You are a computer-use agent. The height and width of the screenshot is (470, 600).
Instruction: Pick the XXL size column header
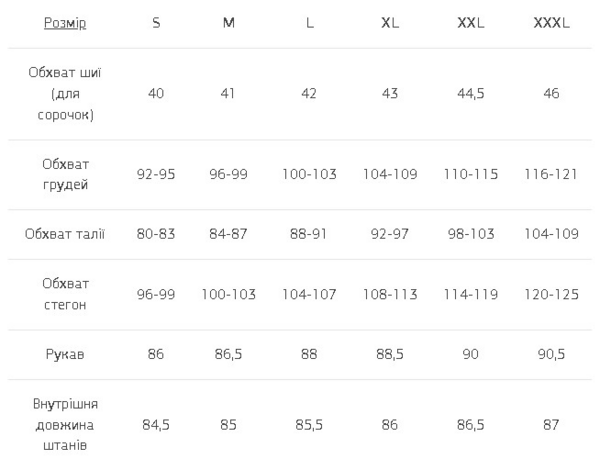[470, 22]
